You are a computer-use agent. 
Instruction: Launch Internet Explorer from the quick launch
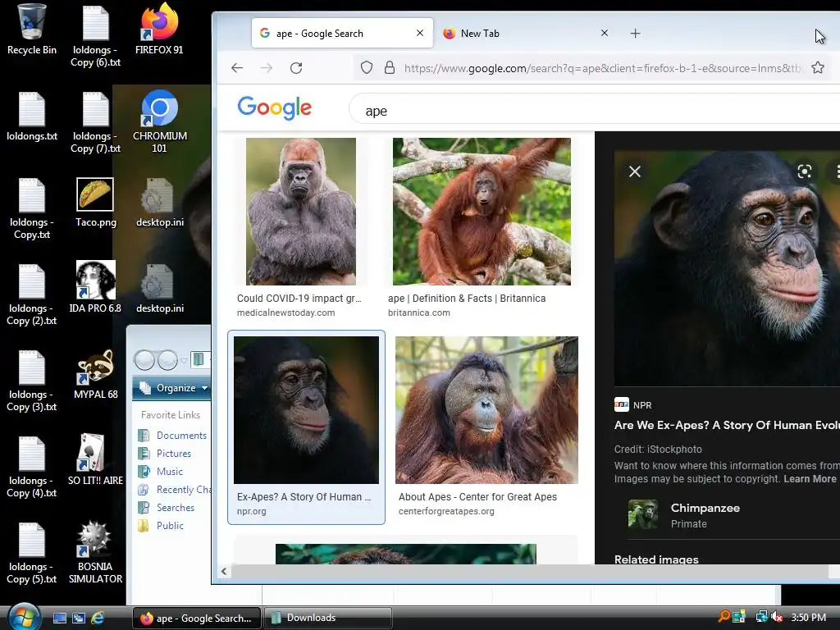98,618
